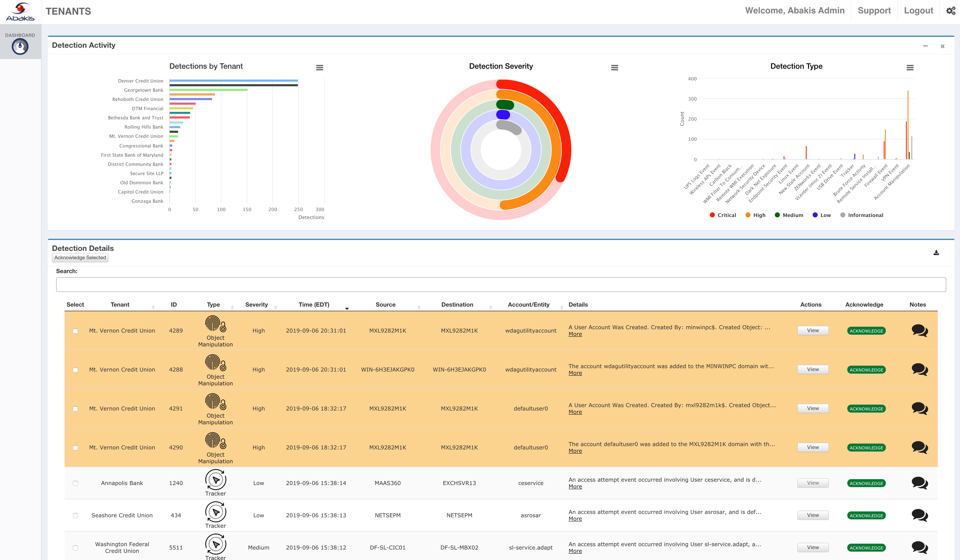Open the Support menu item
The height and width of the screenshot is (560, 960).
click(x=874, y=10)
